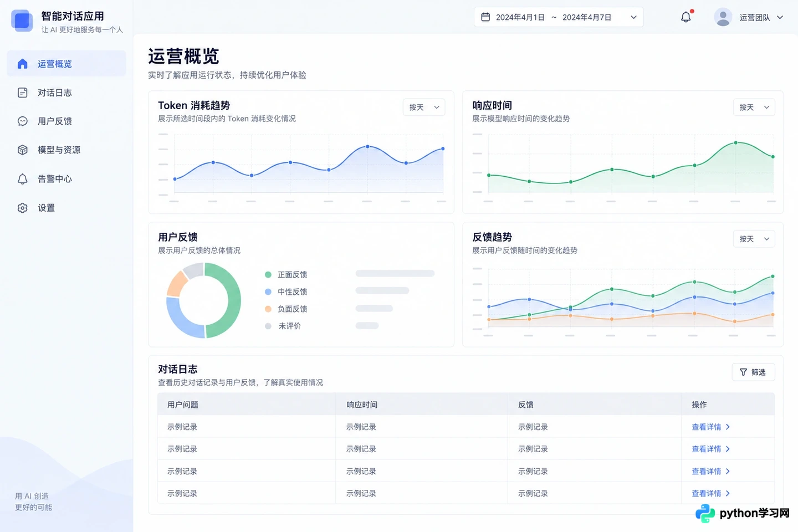This screenshot has height=532, width=798.
Task: Click the peak data point on 响应时间 chart
Action: pyautogui.click(x=736, y=143)
